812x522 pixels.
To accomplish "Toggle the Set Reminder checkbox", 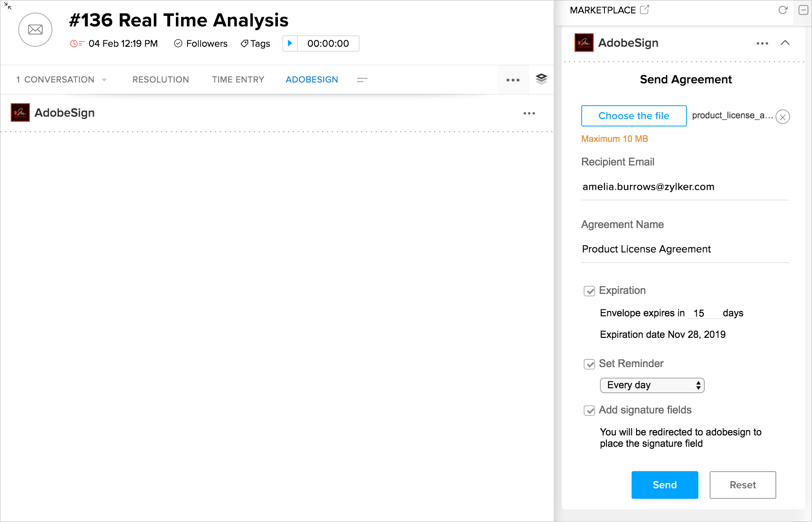I will pos(589,364).
